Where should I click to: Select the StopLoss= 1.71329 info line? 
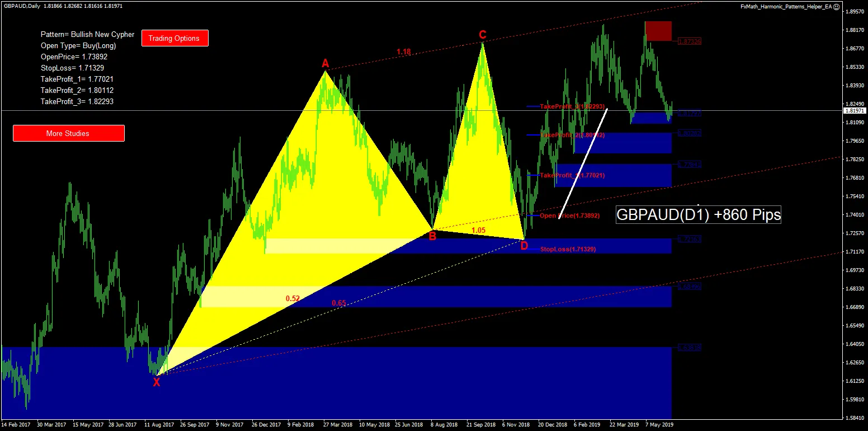(72, 68)
